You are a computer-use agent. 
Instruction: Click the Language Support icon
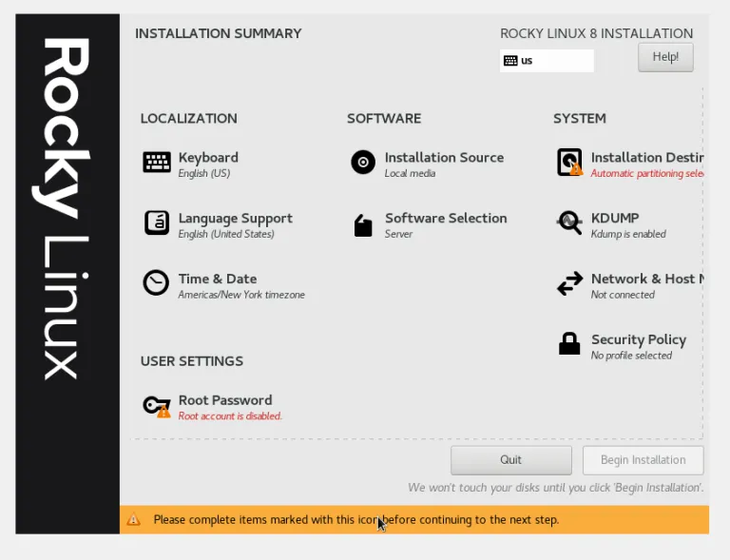(x=157, y=222)
